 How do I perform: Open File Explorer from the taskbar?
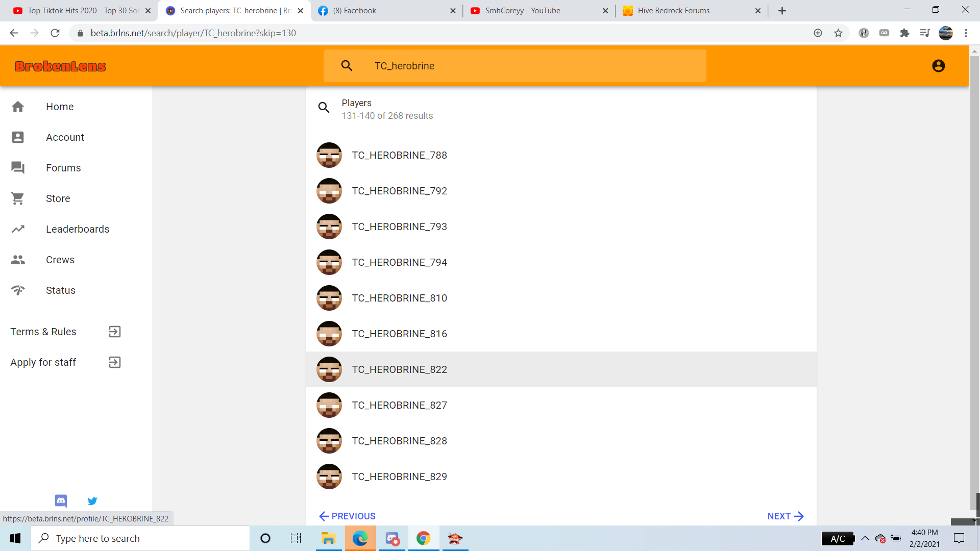(x=328, y=538)
